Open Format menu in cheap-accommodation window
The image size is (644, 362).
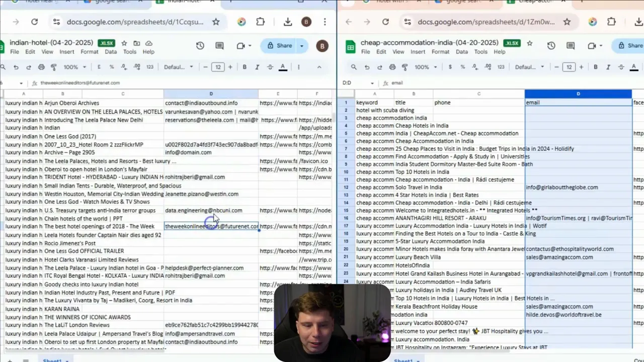tap(440, 52)
